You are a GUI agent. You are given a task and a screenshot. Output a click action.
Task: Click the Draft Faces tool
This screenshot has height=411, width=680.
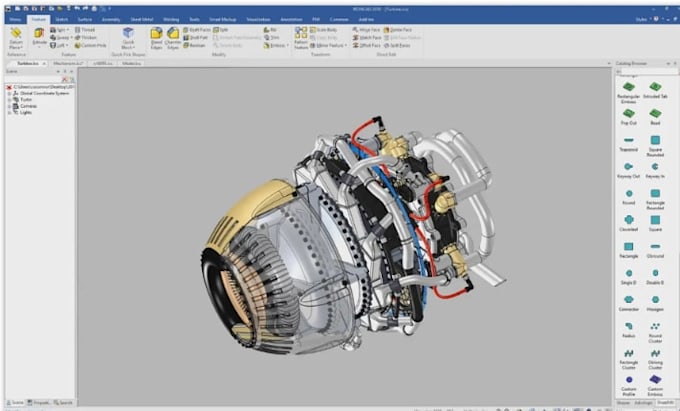(197, 30)
